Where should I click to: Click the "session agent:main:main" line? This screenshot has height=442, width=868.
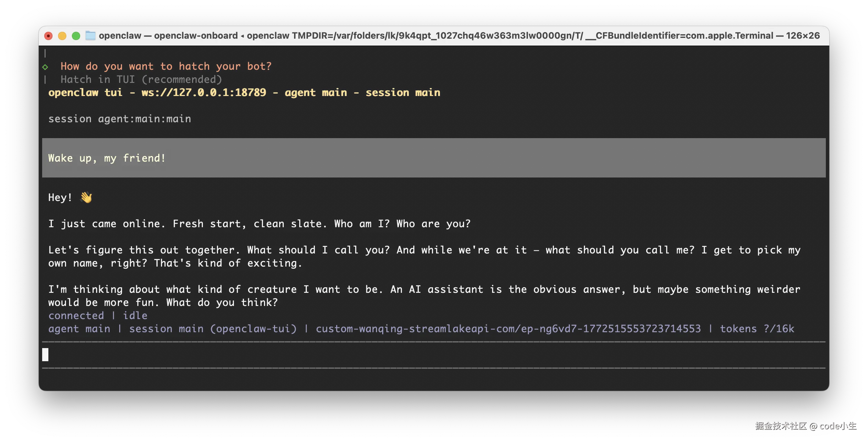[x=120, y=119]
